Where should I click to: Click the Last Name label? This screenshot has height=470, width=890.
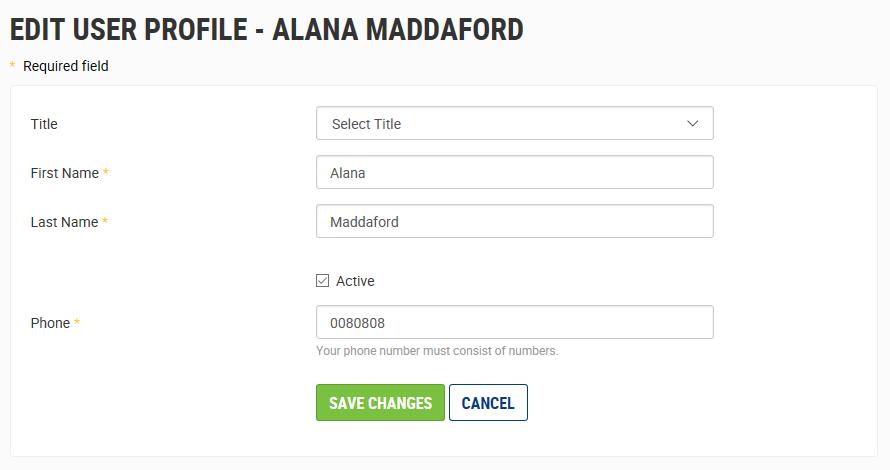tap(64, 222)
